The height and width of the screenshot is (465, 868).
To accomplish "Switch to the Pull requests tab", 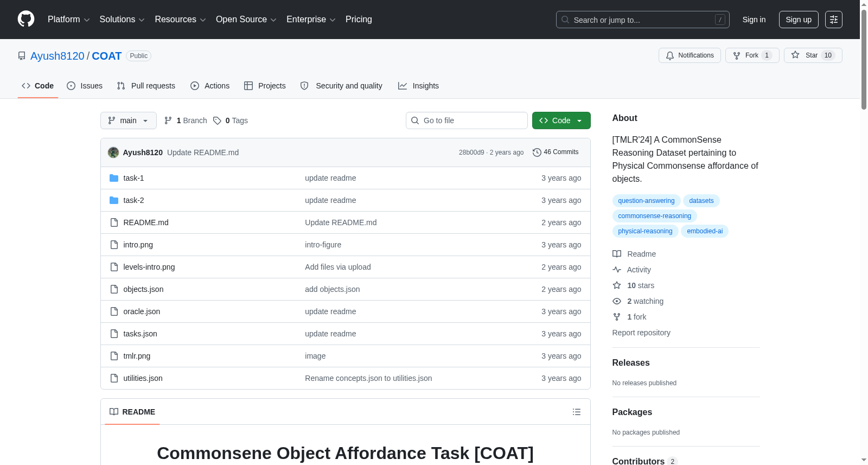I will pos(146,86).
